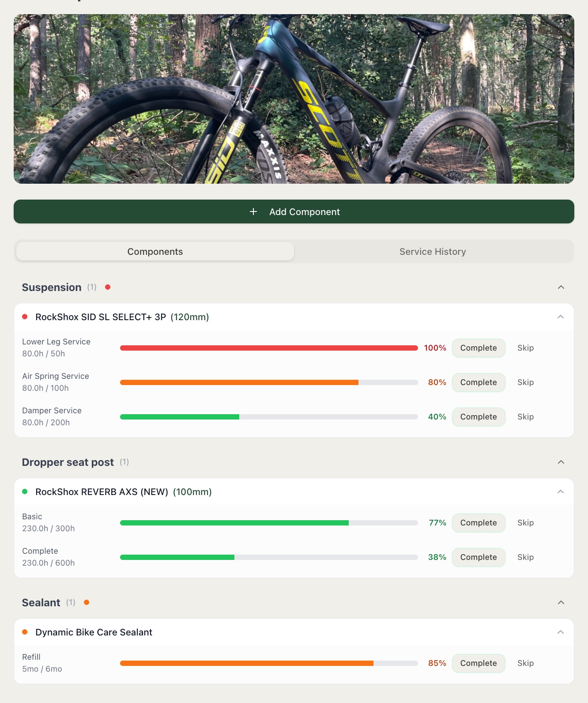Click the 85% value for Refill
Screen dimensions: 588x703
pyautogui.click(x=437, y=663)
